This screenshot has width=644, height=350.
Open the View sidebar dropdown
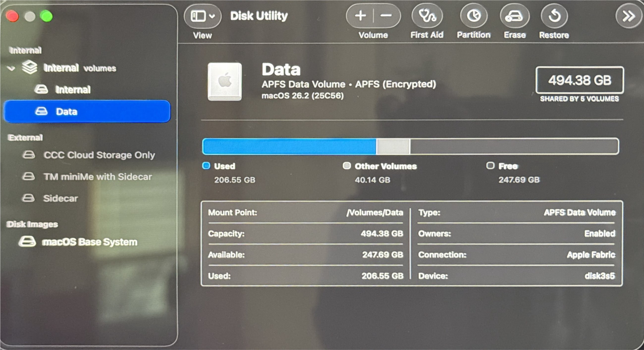[x=203, y=16]
